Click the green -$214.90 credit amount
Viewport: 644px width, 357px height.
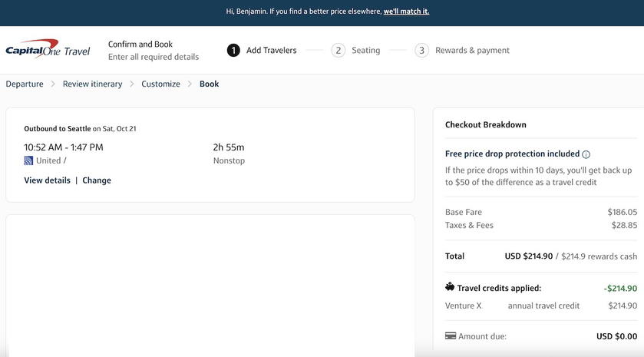[621, 289]
